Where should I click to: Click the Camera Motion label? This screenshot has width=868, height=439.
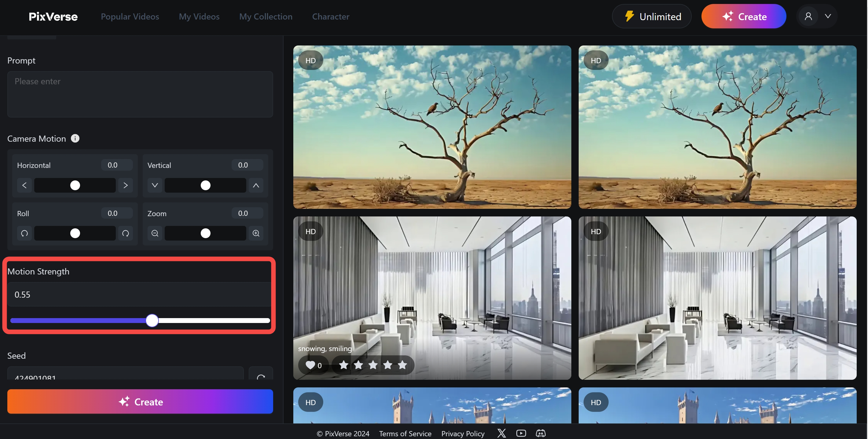(37, 139)
